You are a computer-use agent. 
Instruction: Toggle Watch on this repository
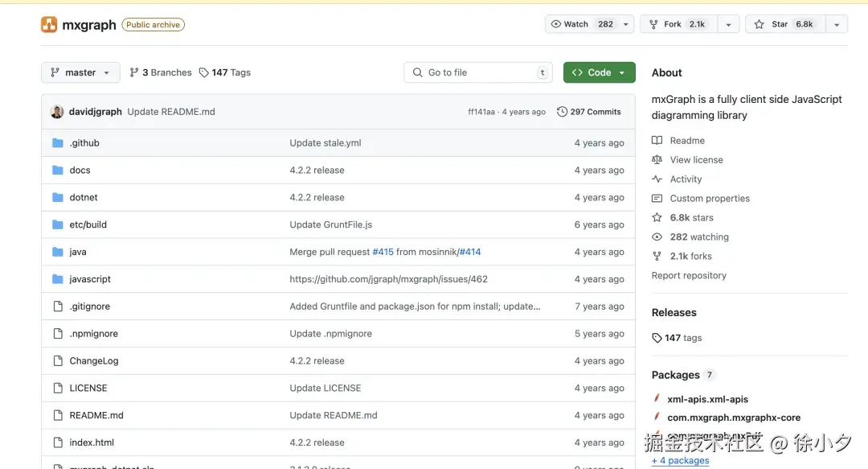[571, 25]
